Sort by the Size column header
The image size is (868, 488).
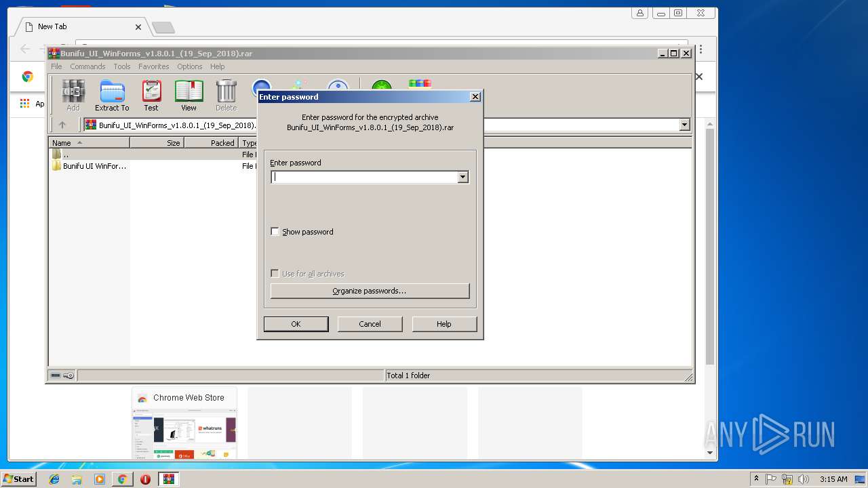pyautogui.click(x=157, y=143)
